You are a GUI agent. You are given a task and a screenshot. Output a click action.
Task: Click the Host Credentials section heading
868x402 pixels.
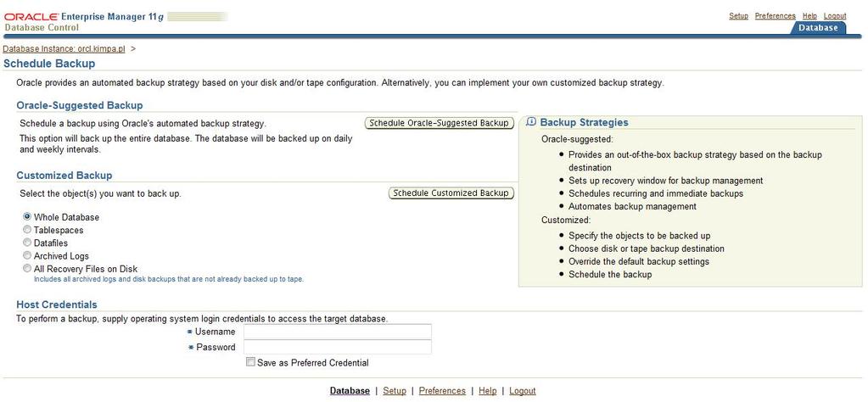(x=57, y=304)
